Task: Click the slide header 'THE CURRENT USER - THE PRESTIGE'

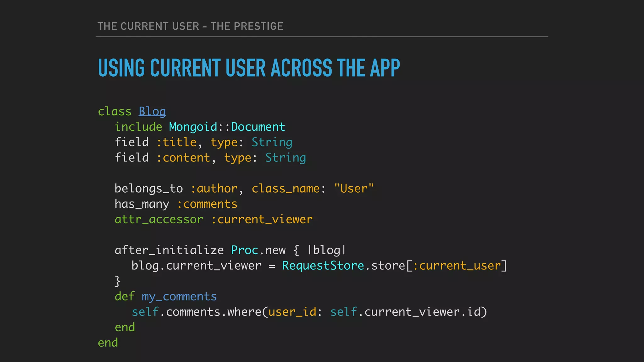Action: click(x=190, y=26)
